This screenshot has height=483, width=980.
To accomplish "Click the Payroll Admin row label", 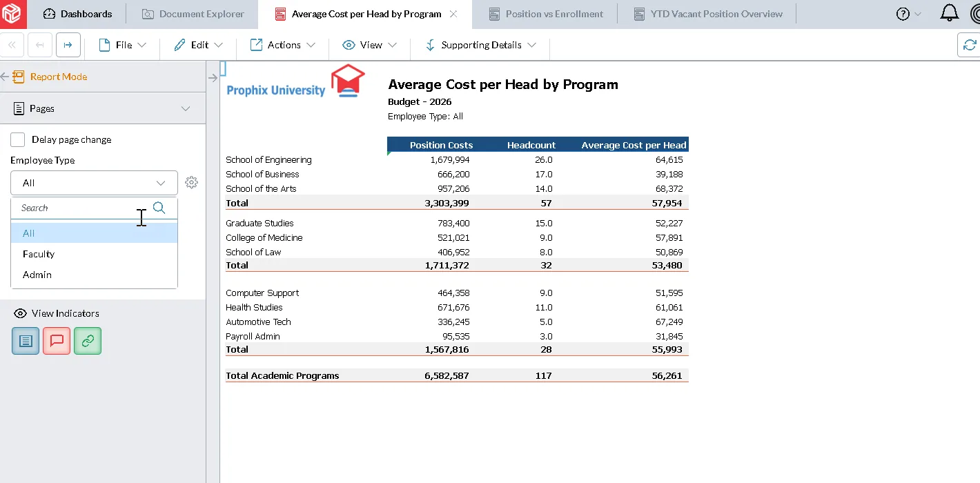I will point(253,336).
